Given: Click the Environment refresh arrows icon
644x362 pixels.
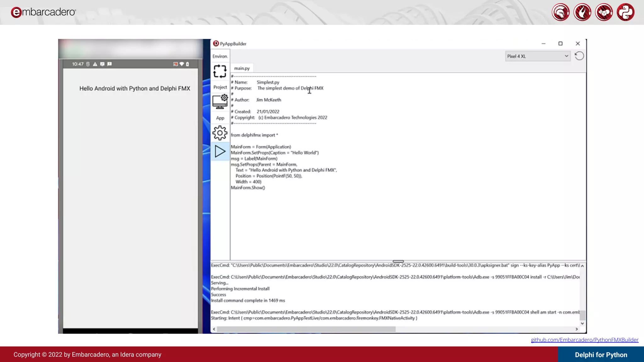Looking at the screenshot, I should (220, 71).
